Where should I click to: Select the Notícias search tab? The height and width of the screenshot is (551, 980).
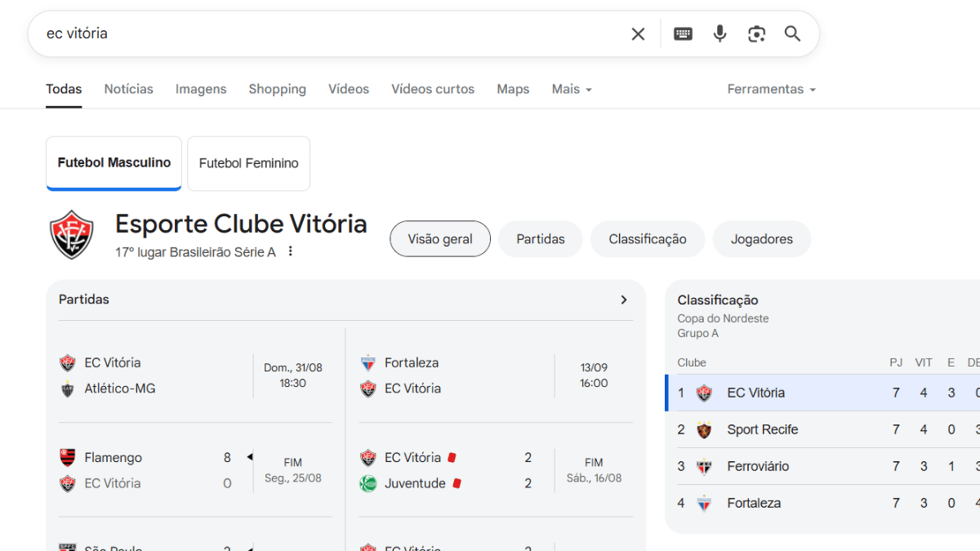point(128,89)
